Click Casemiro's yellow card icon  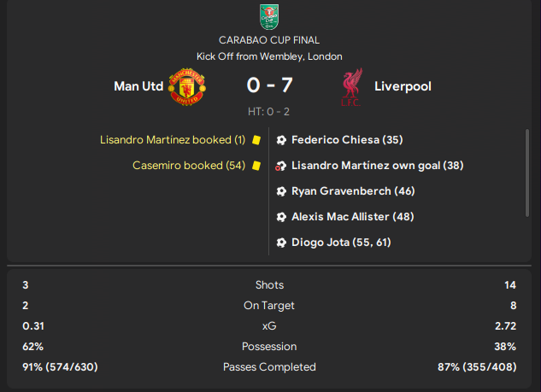(256, 166)
